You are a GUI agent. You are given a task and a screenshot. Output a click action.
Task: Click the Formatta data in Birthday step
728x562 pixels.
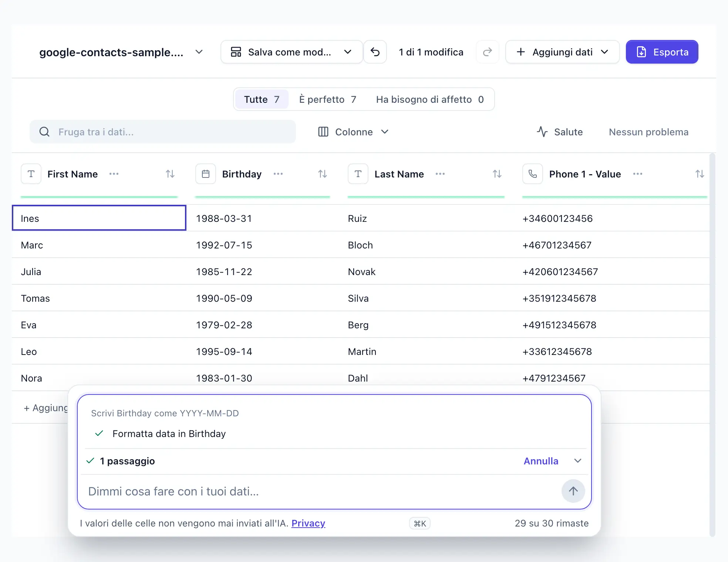[x=169, y=433]
